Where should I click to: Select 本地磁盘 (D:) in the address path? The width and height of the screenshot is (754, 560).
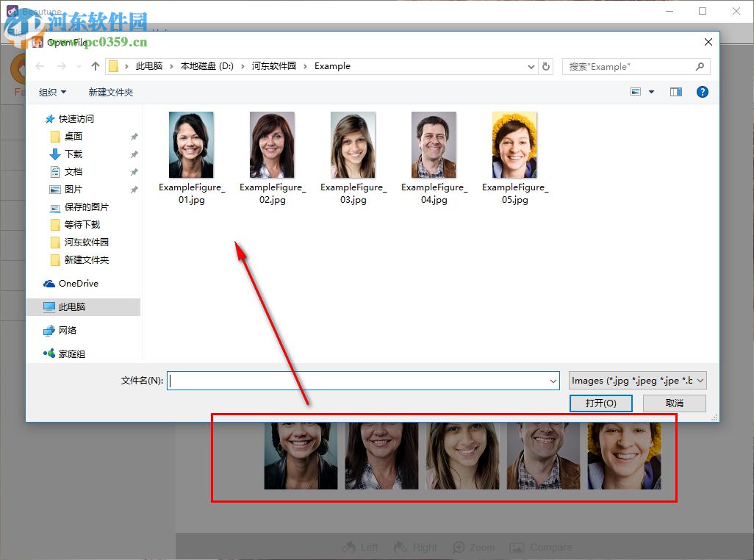pos(207,66)
